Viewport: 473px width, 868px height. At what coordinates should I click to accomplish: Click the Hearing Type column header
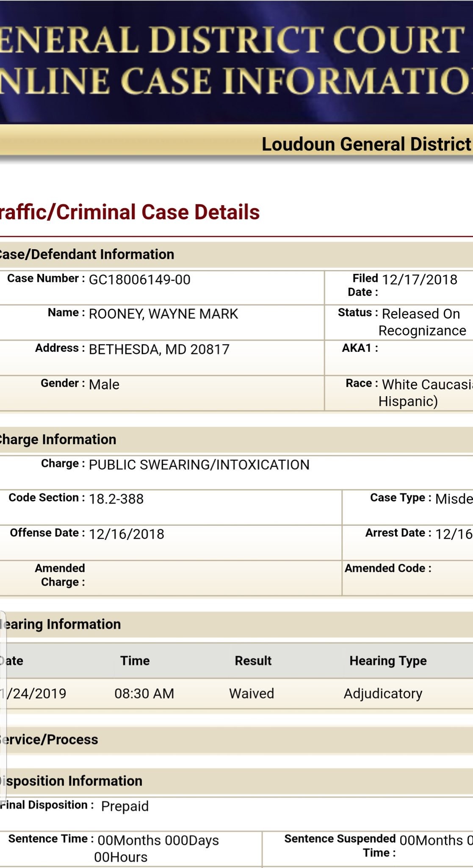click(x=388, y=661)
